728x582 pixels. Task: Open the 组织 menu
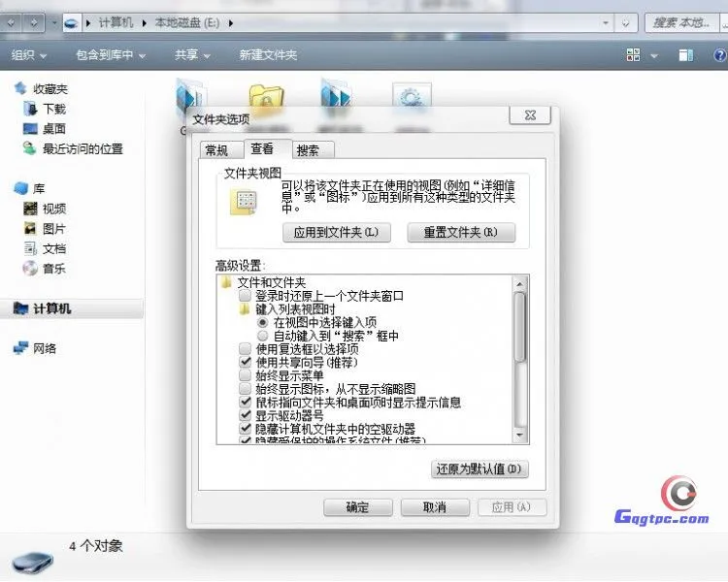[x=29, y=55]
